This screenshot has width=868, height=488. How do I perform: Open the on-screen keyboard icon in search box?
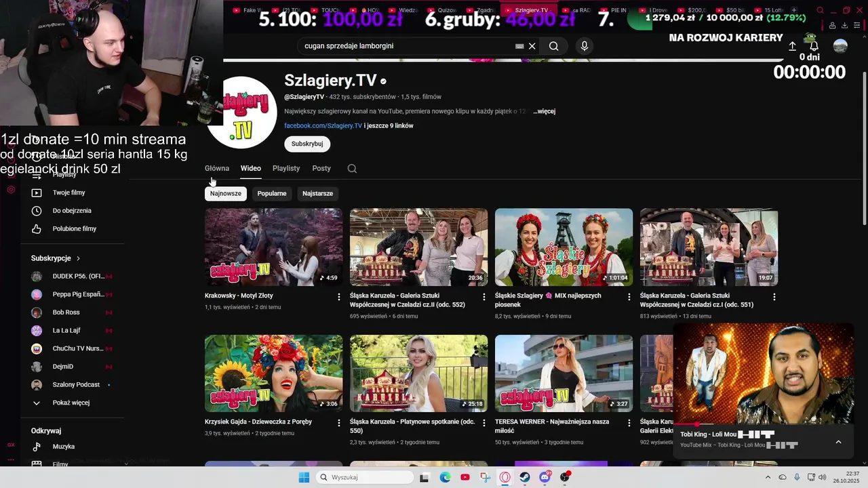(519, 46)
